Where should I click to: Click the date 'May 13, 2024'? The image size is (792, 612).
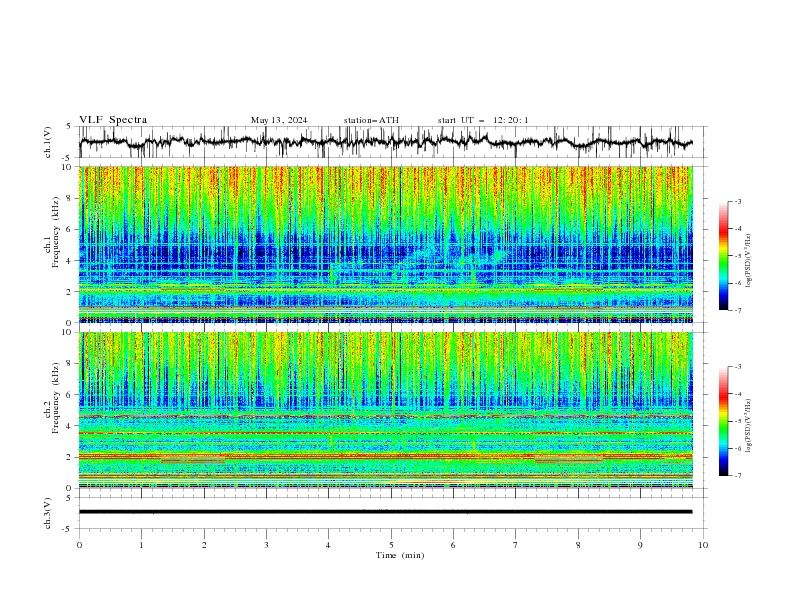[x=279, y=120]
